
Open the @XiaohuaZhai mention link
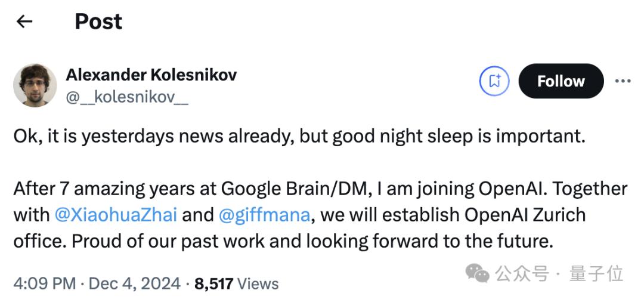(x=116, y=215)
